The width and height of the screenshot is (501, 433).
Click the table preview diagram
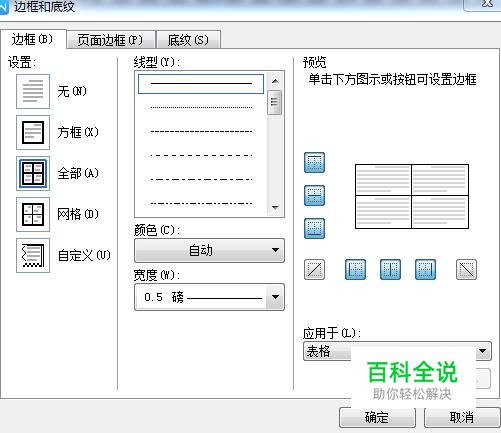point(412,196)
